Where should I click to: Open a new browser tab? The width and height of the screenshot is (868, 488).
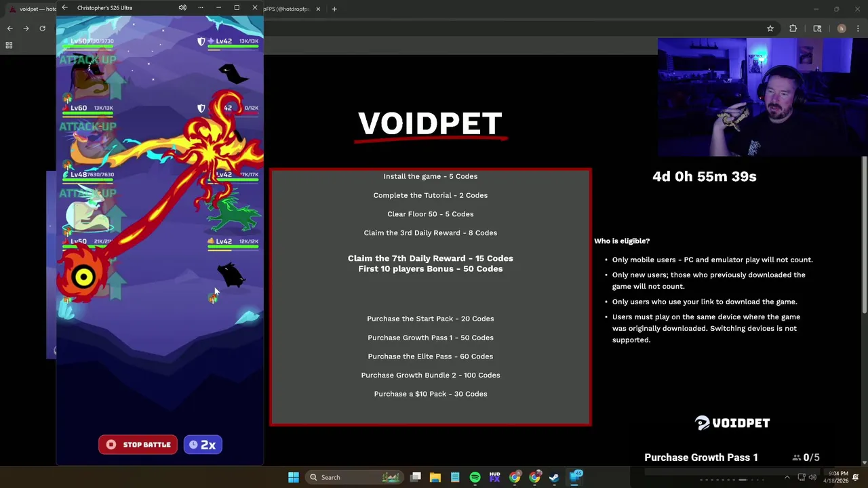pos(334,9)
